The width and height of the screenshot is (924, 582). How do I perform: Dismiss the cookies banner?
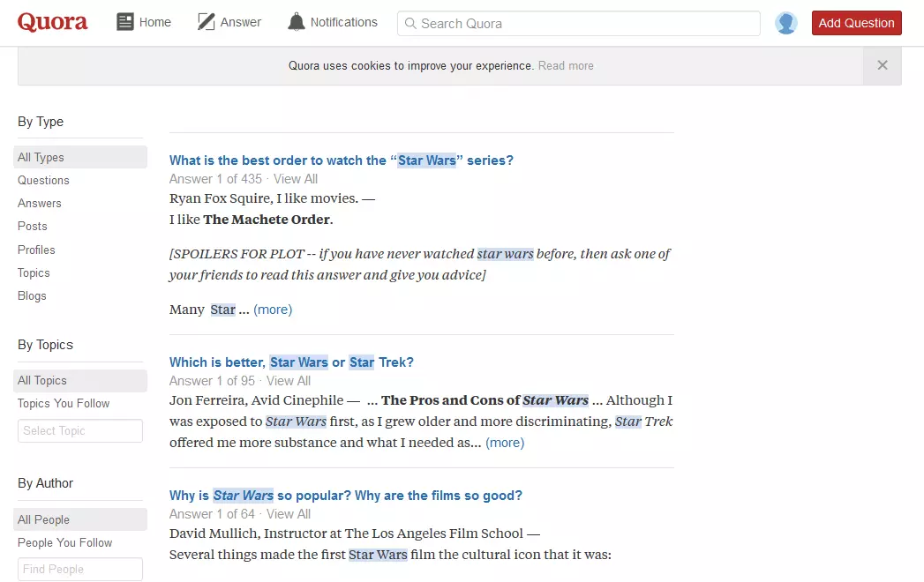883,65
